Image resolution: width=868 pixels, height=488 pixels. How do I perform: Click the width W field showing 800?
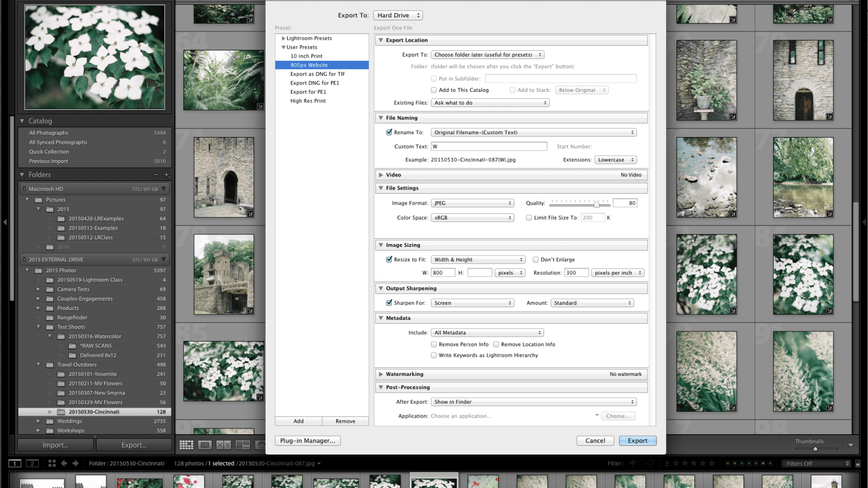pos(443,273)
